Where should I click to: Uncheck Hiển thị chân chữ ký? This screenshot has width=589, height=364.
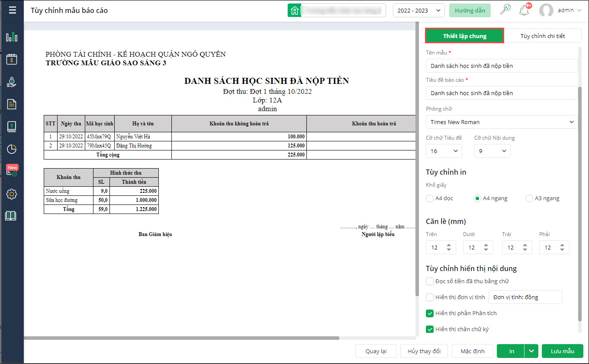pyautogui.click(x=430, y=329)
